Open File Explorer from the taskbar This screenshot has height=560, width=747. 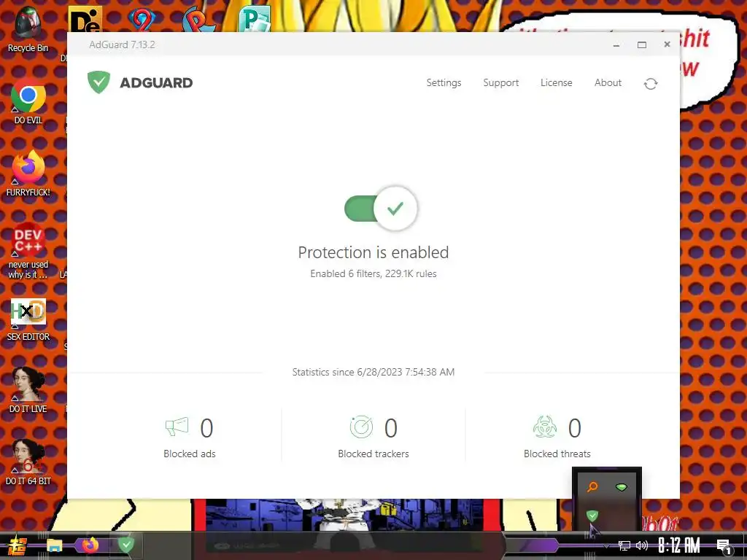pyautogui.click(x=54, y=545)
